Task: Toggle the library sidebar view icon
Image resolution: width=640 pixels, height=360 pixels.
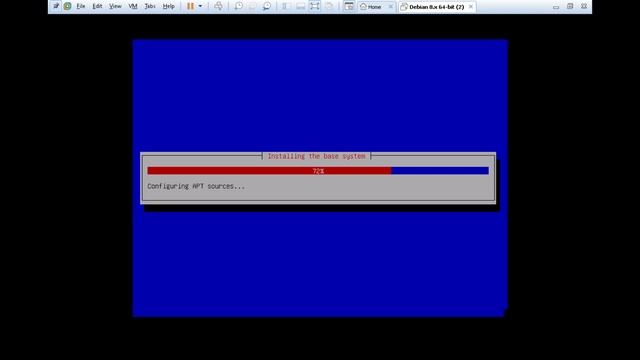Action: (286, 6)
